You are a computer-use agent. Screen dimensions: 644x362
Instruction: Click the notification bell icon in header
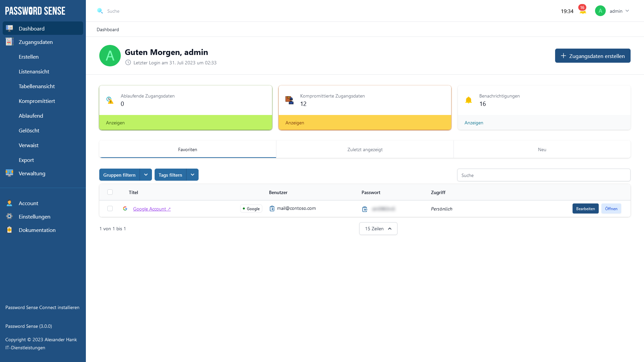tap(583, 11)
